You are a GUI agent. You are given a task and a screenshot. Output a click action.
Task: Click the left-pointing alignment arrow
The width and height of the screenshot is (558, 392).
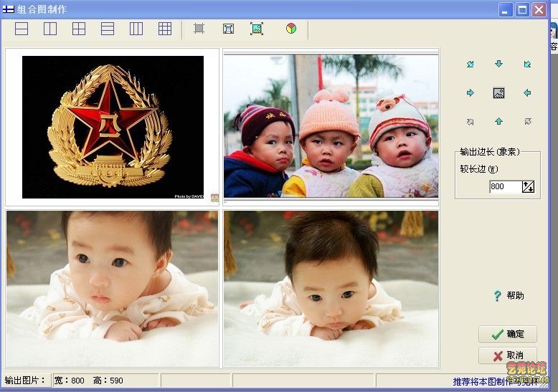coord(527,93)
